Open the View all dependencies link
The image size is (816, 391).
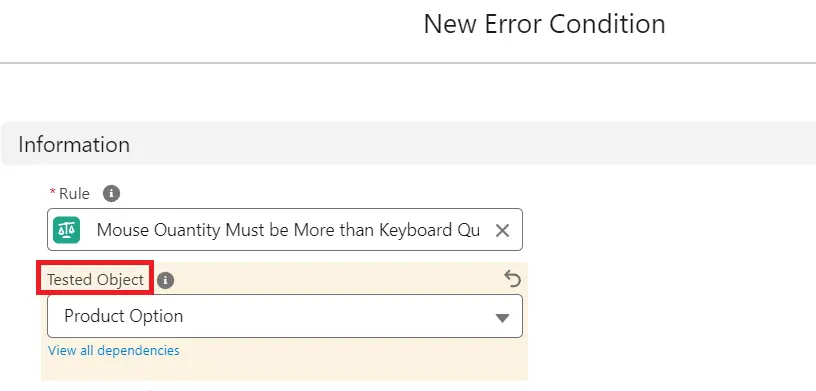click(x=113, y=350)
